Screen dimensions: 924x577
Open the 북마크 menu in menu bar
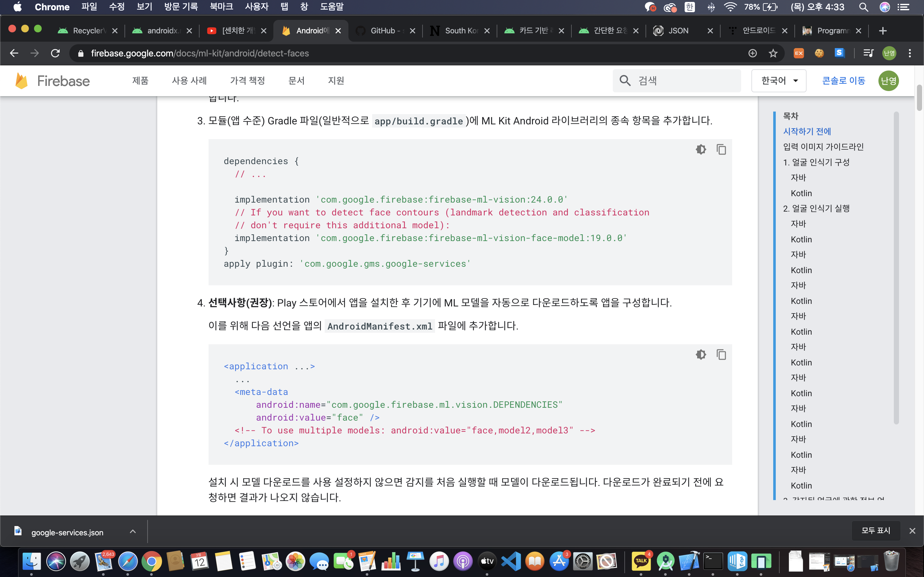click(x=221, y=7)
